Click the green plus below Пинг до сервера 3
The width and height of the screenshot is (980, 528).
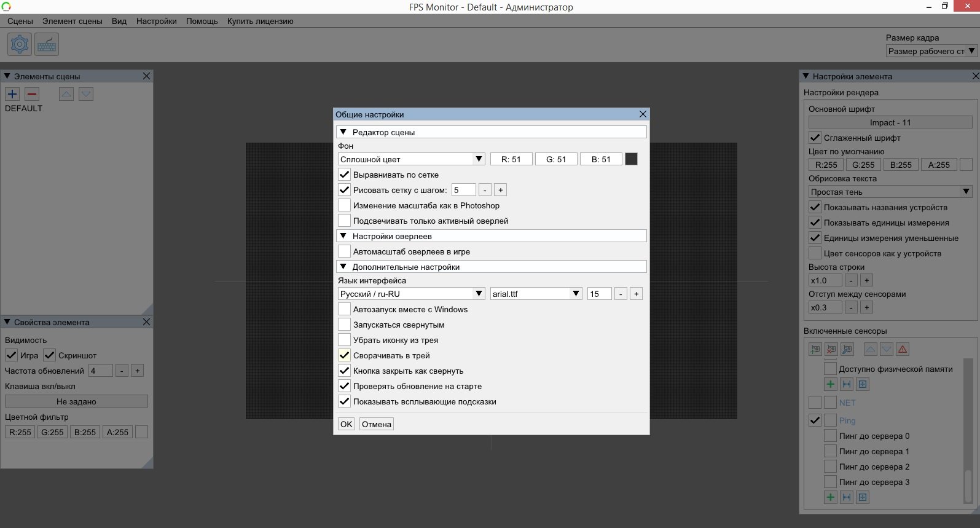(x=831, y=497)
